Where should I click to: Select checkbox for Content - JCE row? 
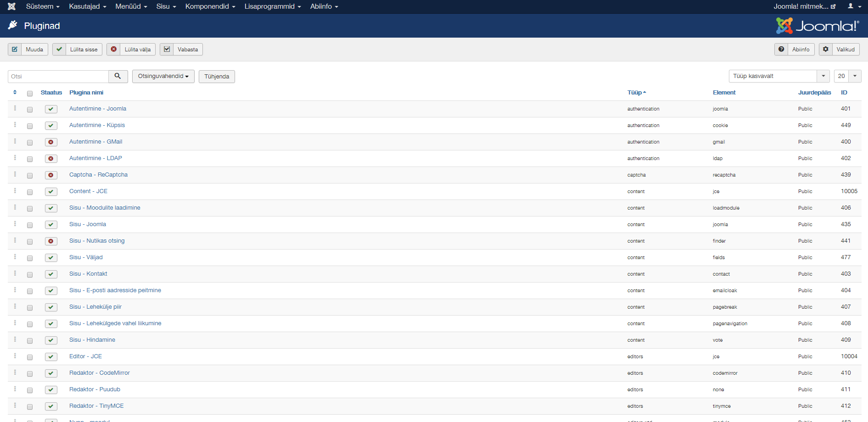coord(30,192)
